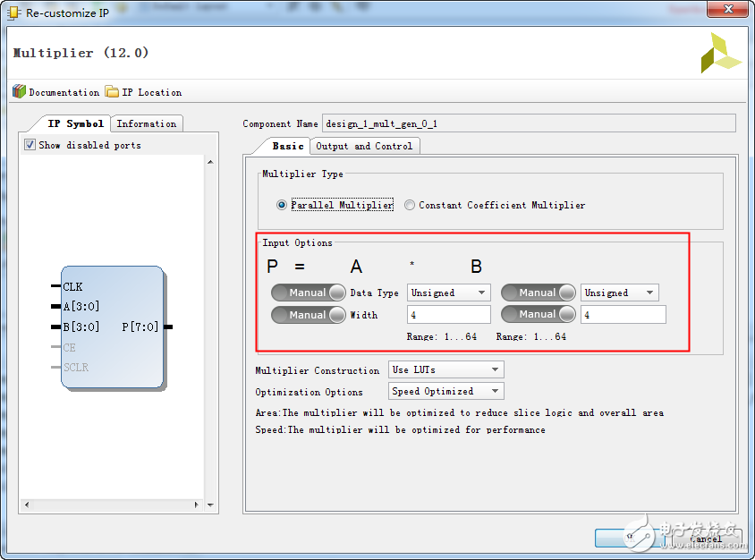
Task: Open the Documentation book icon
Action: pyautogui.click(x=20, y=92)
